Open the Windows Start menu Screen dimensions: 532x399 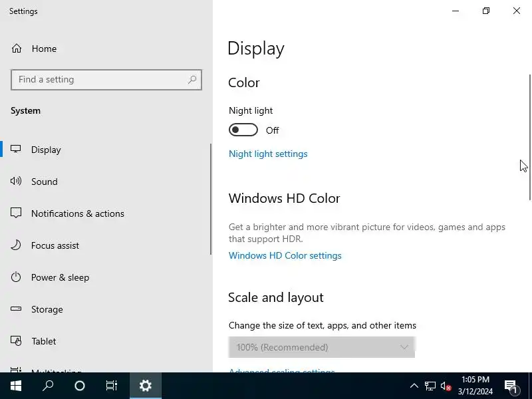click(x=15, y=386)
